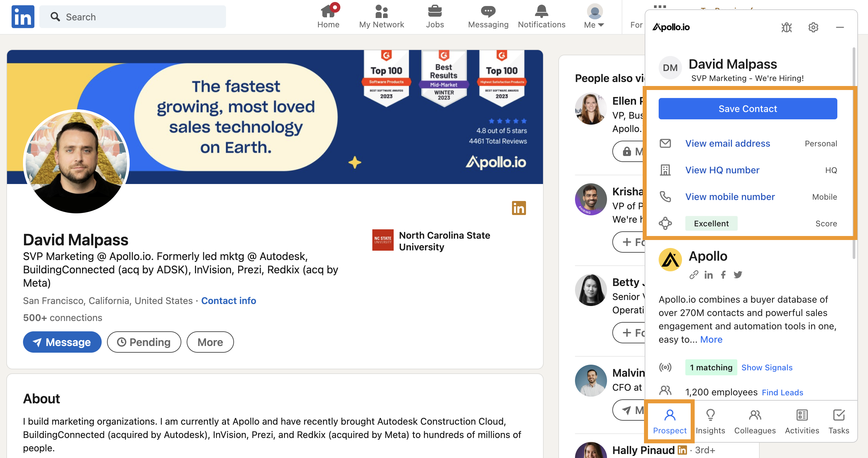The image size is (868, 458).
Task: Open Apollo company LinkedIn icon
Action: [708, 275]
